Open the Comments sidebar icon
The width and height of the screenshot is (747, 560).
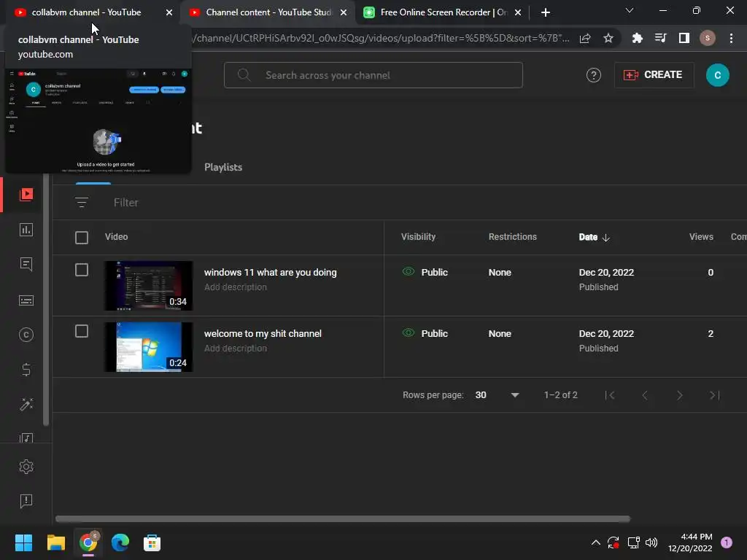[26, 264]
